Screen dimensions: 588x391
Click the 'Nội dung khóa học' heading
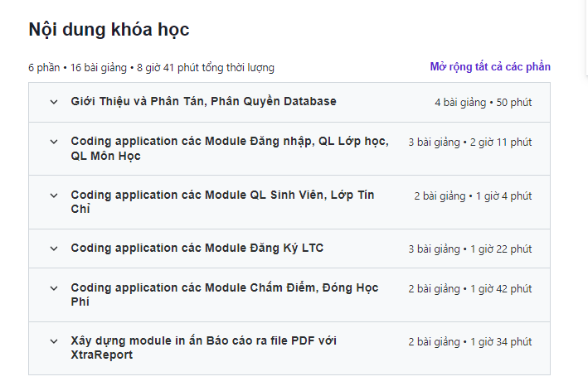pyautogui.click(x=109, y=31)
